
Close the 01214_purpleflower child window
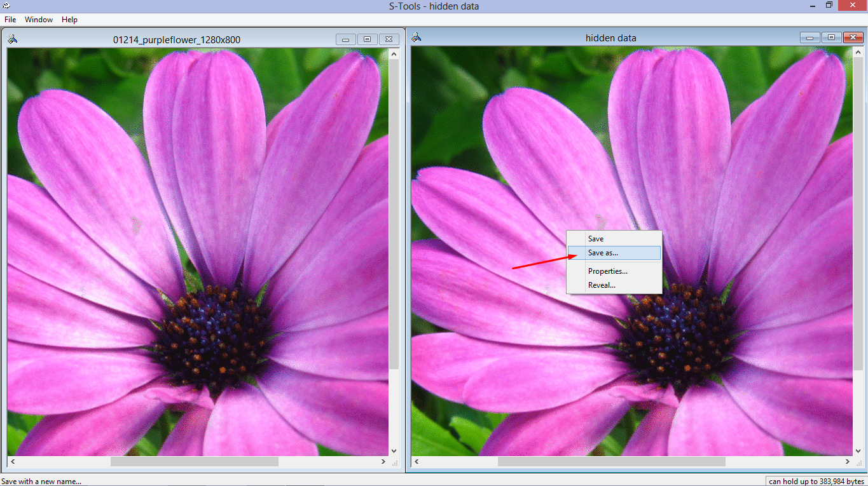coord(389,39)
